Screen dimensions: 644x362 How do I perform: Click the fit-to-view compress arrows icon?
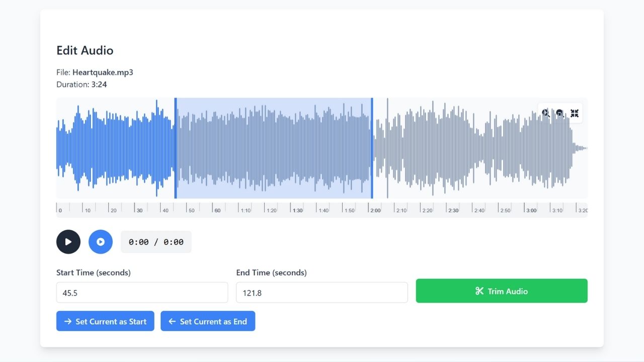[x=575, y=113]
